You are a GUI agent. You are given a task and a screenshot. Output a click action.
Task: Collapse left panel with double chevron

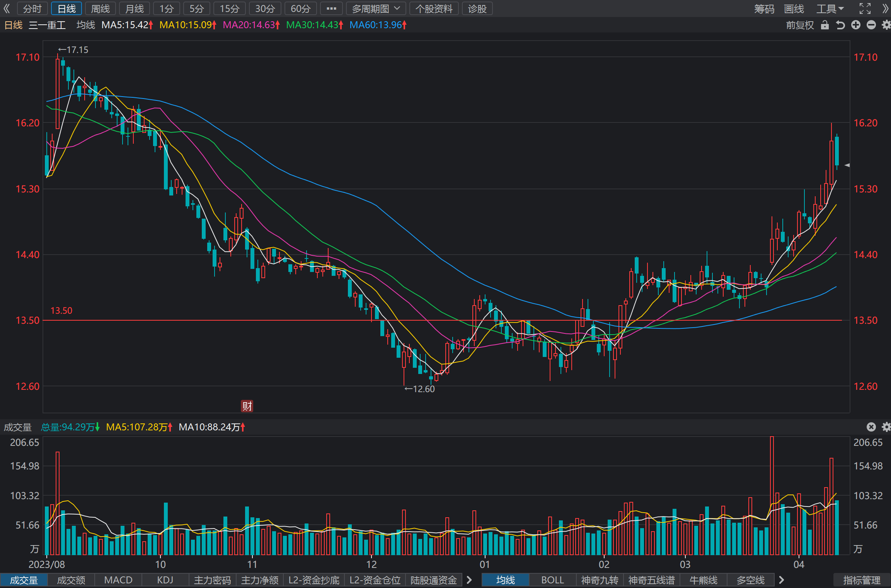[x=7, y=8]
